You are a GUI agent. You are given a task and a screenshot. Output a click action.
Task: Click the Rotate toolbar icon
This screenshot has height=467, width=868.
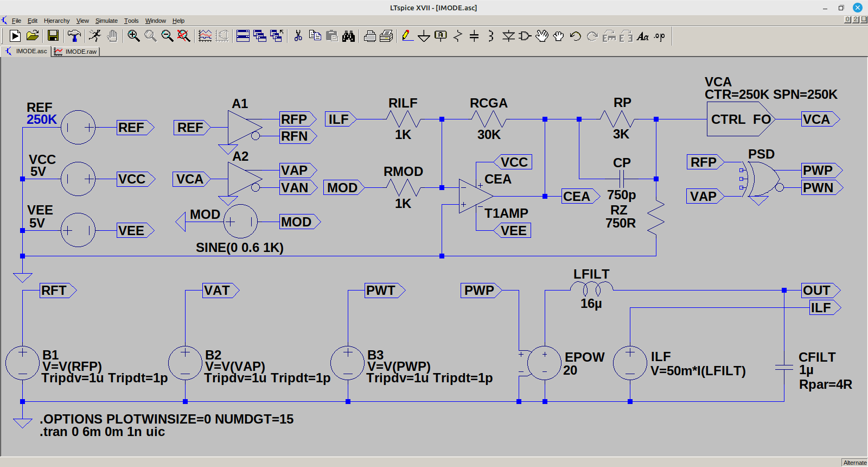coord(609,36)
